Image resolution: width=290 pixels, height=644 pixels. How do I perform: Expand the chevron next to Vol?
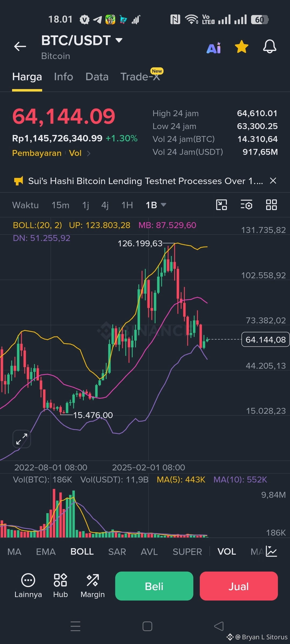coord(89,153)
